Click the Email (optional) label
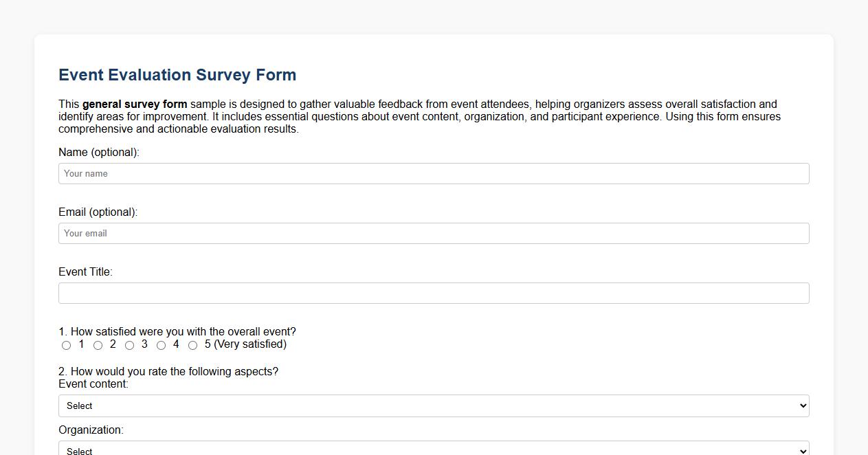Image resolution: width=868 pixels, height=455 pixels. (97, 212)
